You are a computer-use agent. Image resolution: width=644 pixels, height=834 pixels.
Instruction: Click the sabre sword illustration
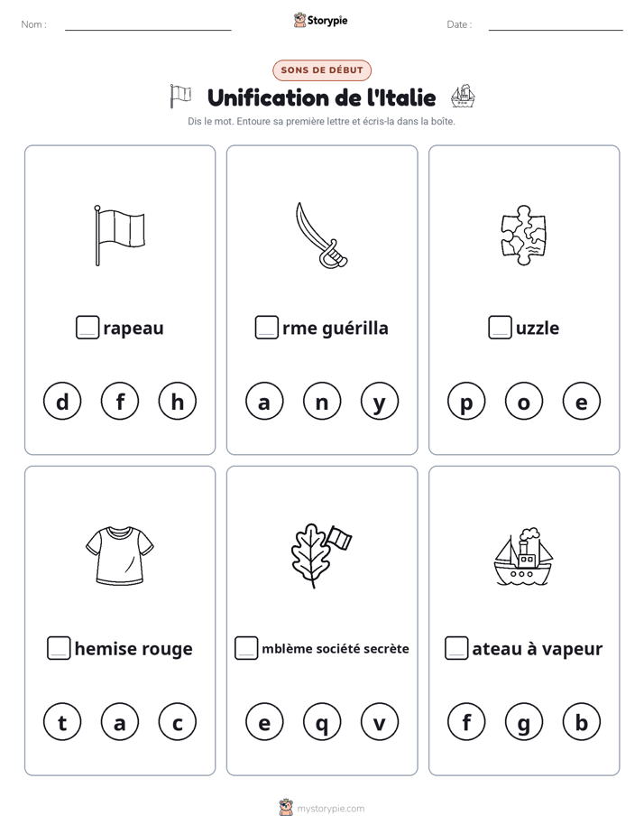click(x=321, y=235)
